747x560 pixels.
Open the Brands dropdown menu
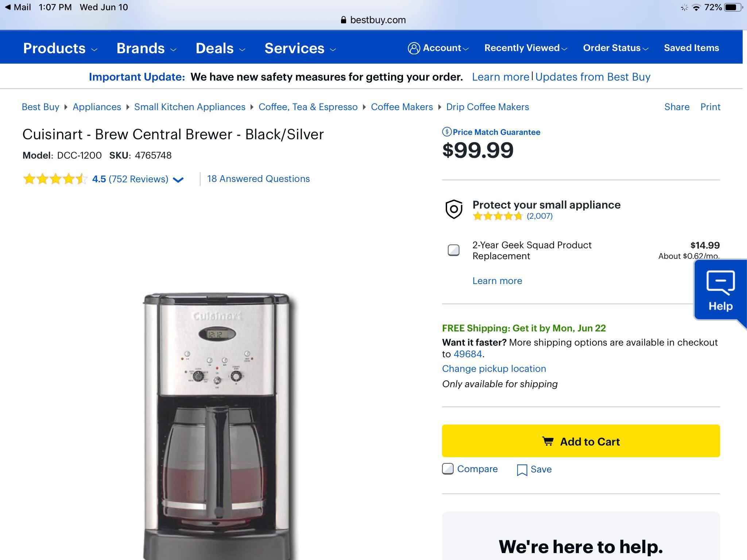[x=146, y=48]
